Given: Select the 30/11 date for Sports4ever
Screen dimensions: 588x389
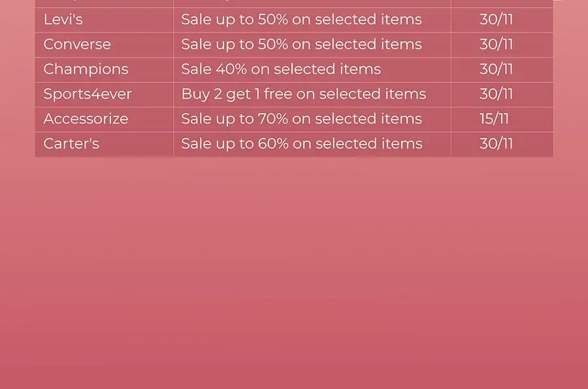Looking at the screenshot, I should coord(496,93).
